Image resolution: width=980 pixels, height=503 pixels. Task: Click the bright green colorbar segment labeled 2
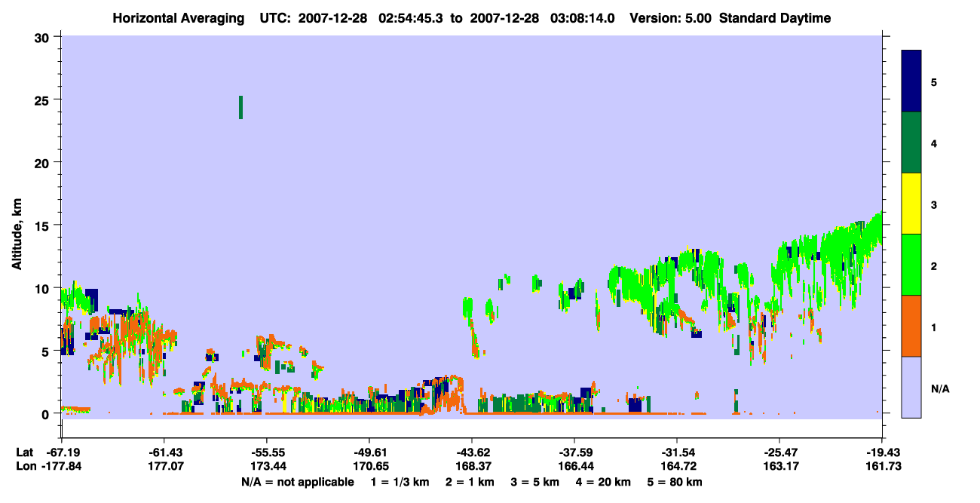point(911,265)
